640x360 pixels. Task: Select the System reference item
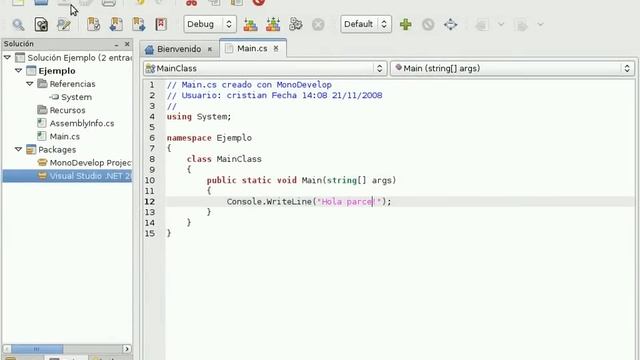click(x=76, y=97)
